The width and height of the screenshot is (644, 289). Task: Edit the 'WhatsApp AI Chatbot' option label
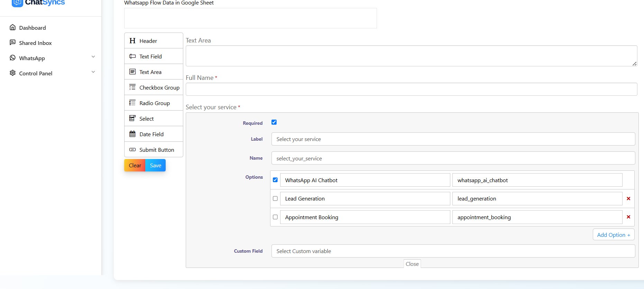pyautogui.click(x=365, y=180)
